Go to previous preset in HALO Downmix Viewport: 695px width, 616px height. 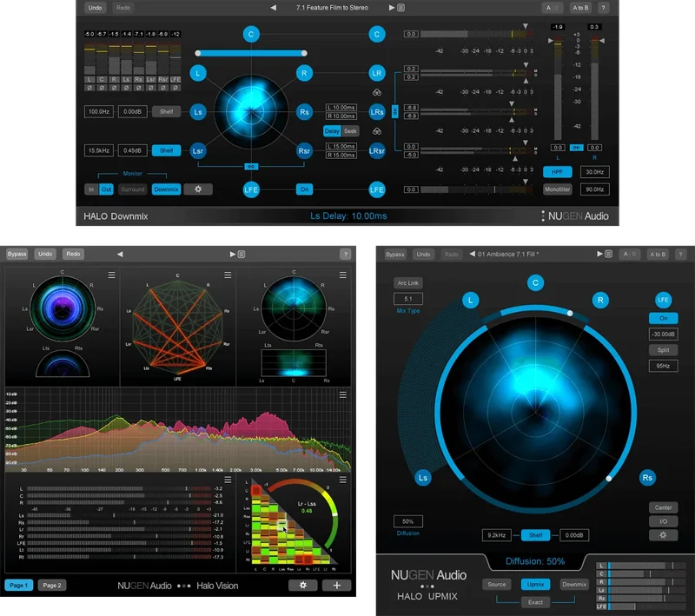274,8
